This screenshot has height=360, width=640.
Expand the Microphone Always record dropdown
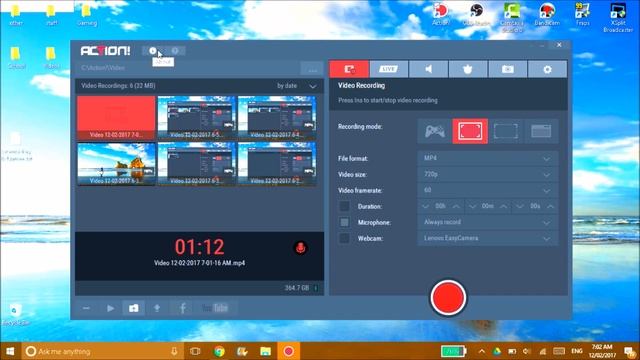pos(488,222)
